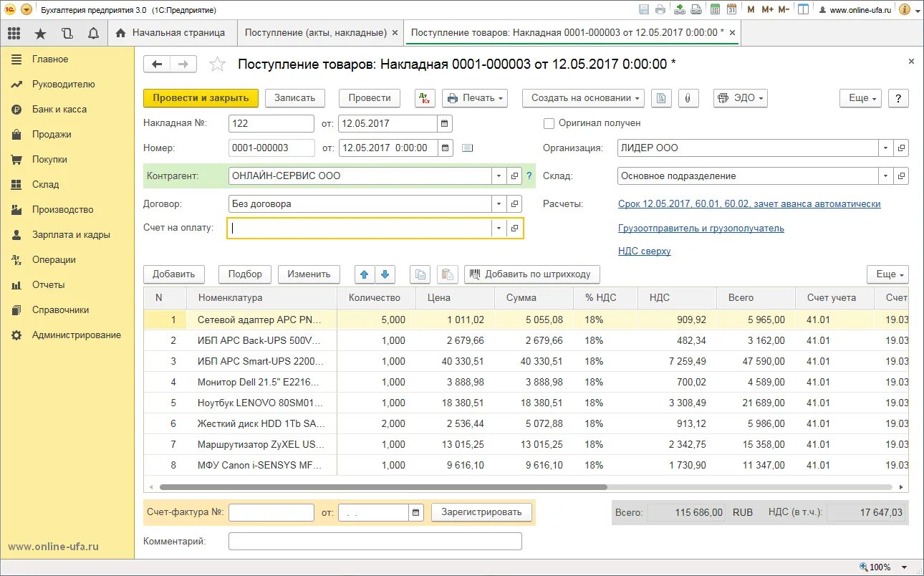Add document to favorites with star outline
The width and height of the screenshot is (924, 576).
217,64
